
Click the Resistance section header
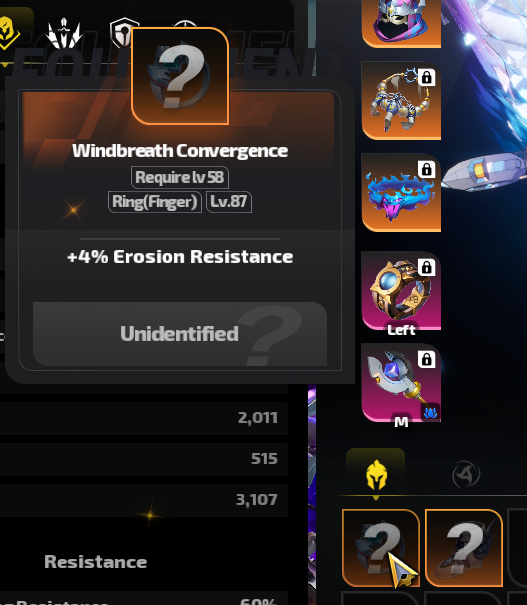coord(96,562)
